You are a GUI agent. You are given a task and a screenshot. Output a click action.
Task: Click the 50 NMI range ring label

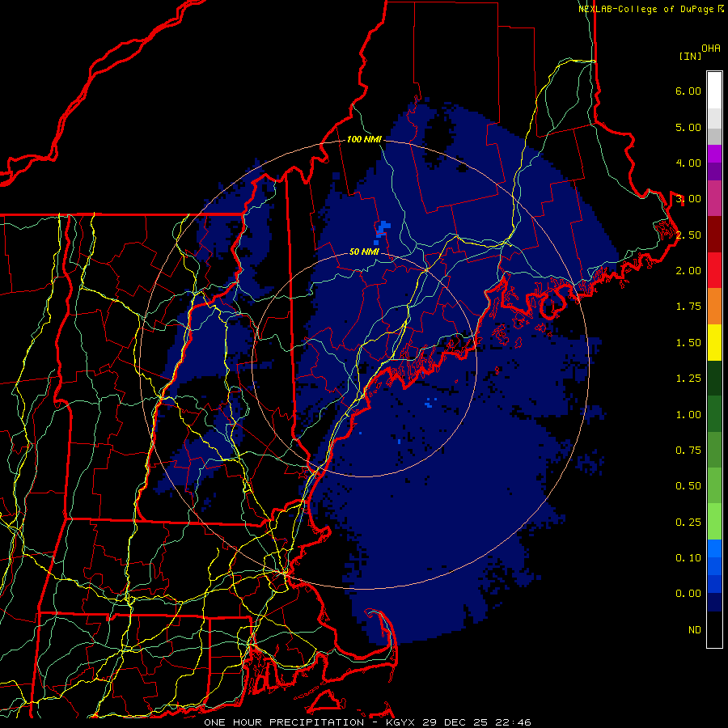[x=364, y=252]
